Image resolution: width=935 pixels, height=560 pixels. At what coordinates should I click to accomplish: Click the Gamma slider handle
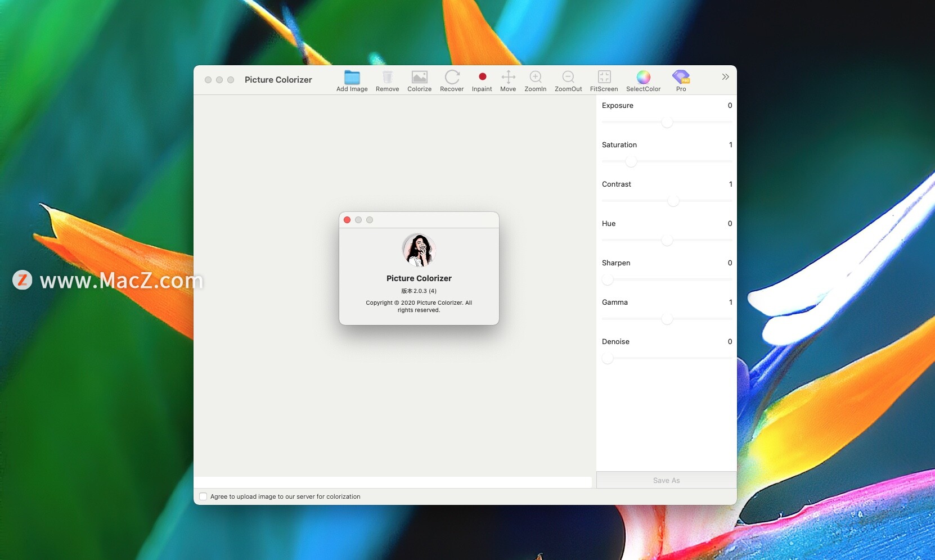click(x=667, y=319)
